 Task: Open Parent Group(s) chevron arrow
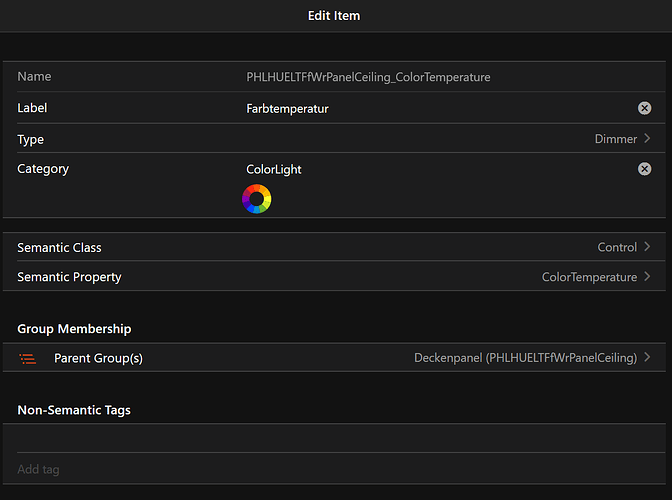(x=648, y=358)
